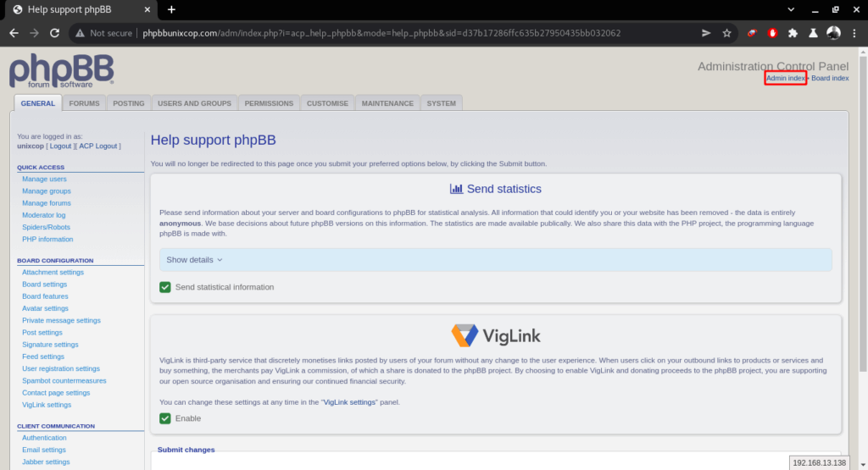The image size is (868, 470).
Task: Click the page vertical scrollbar
Action: (862, 213)
